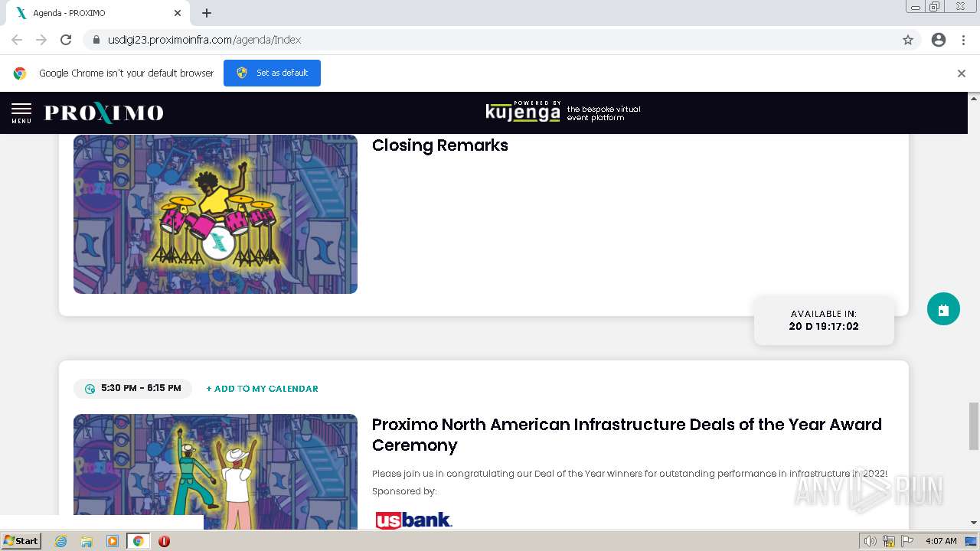Click the AVAILABLE IN countdown box
The image size is (980, 551).
824,321
